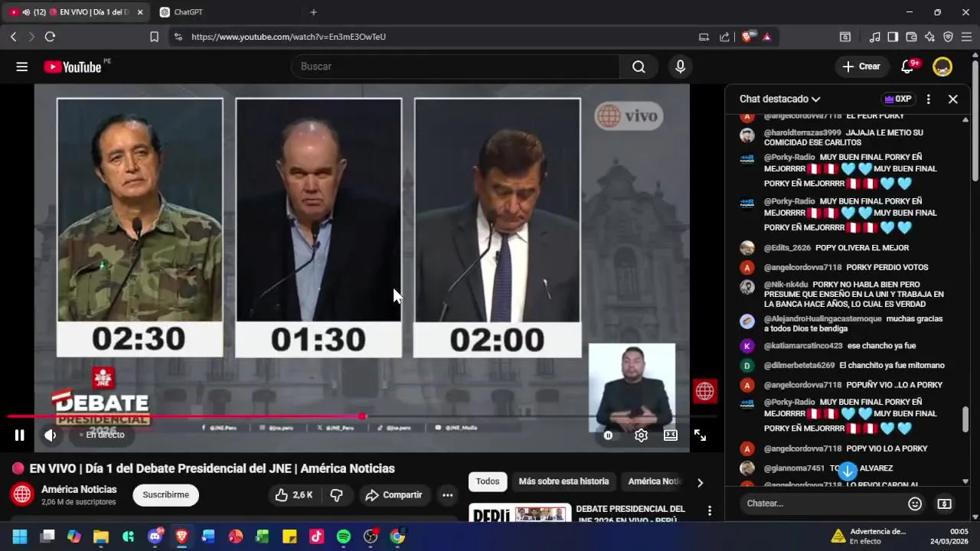Open the browser share icon
Image resolution: width=980 pixels, height=551 pixels.
tap(724, 37)
